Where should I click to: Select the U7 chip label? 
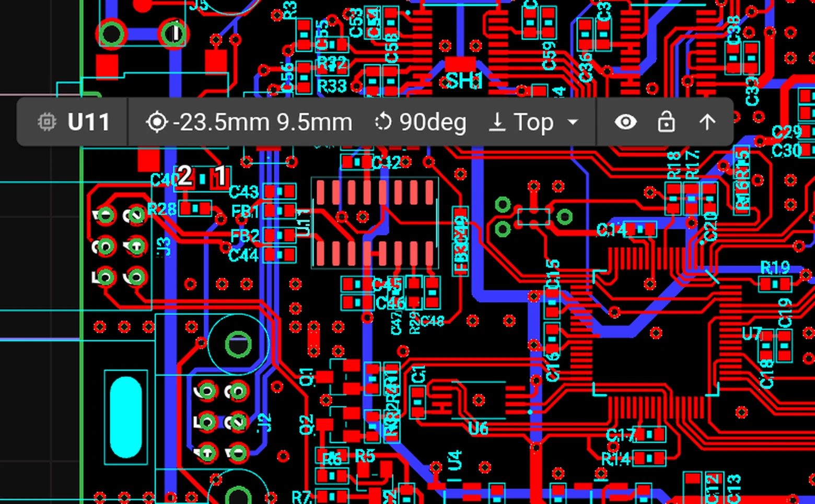click(x=751, y=334)
